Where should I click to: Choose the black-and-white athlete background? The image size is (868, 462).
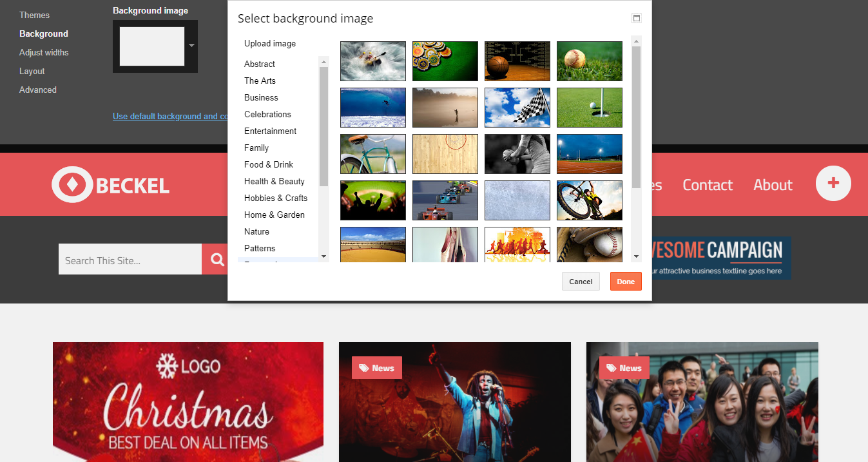(517, 154)
